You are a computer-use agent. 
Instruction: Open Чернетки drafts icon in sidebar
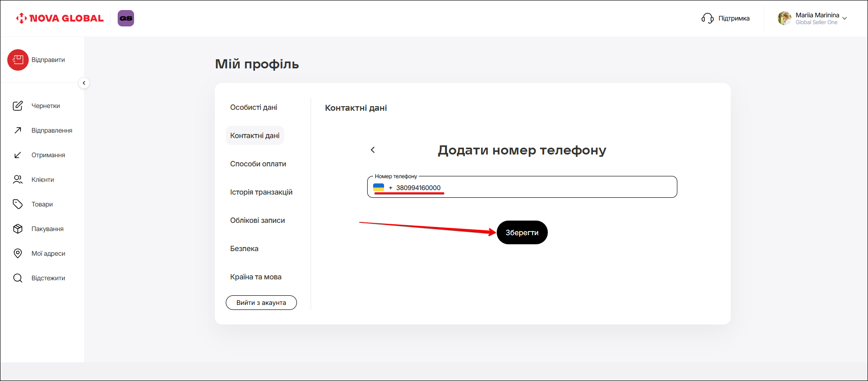[x=18, y=106]
